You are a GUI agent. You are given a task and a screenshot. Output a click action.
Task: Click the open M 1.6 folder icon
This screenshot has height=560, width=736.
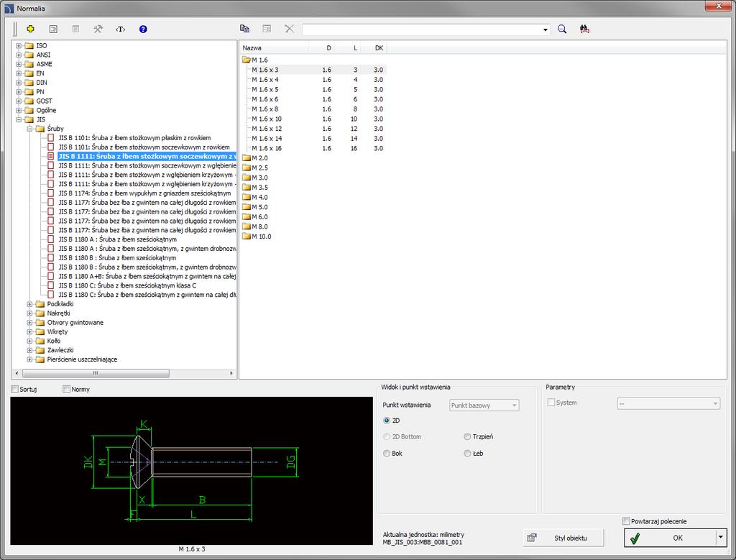[247, 60]
